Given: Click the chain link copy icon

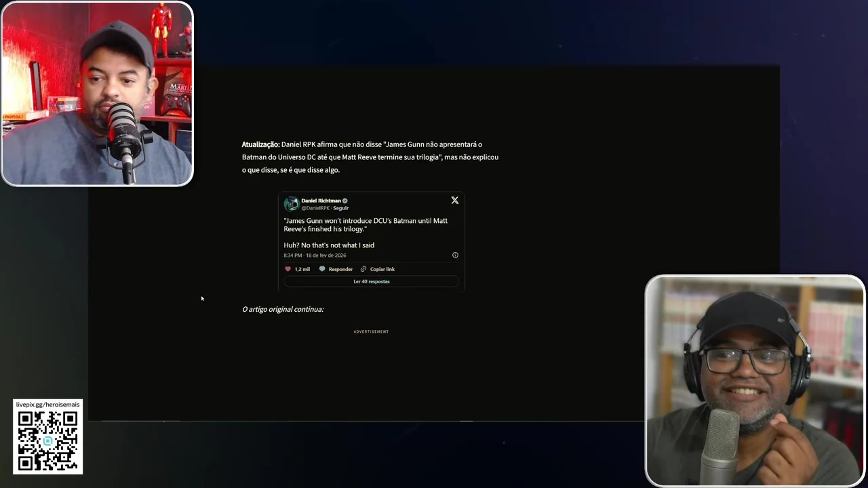Looking at the screenshot, I should point(363,269).
